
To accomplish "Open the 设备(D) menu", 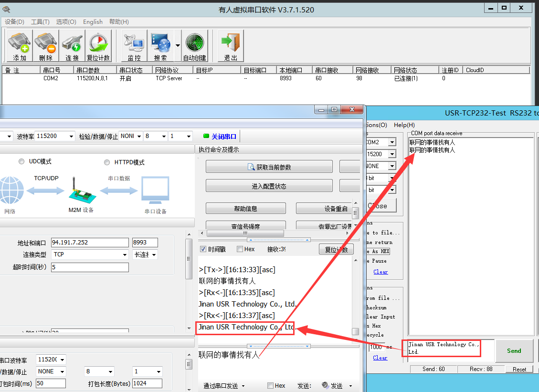I will coord(14,22).
